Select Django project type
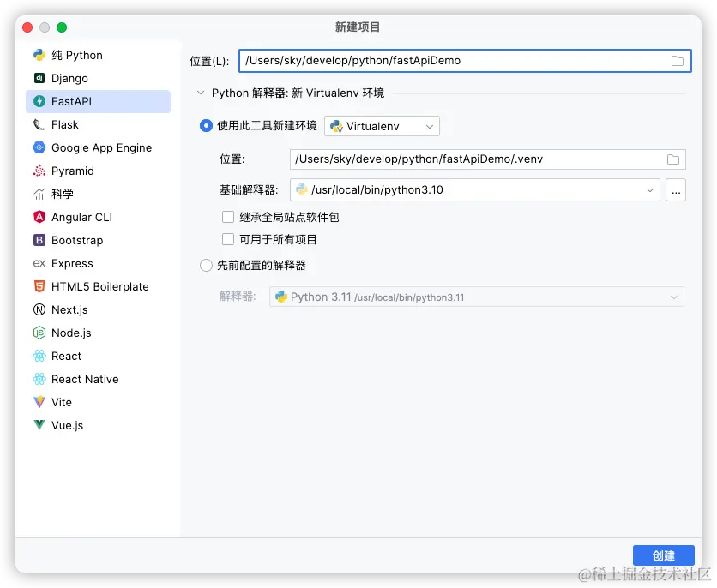 [99, 78]
